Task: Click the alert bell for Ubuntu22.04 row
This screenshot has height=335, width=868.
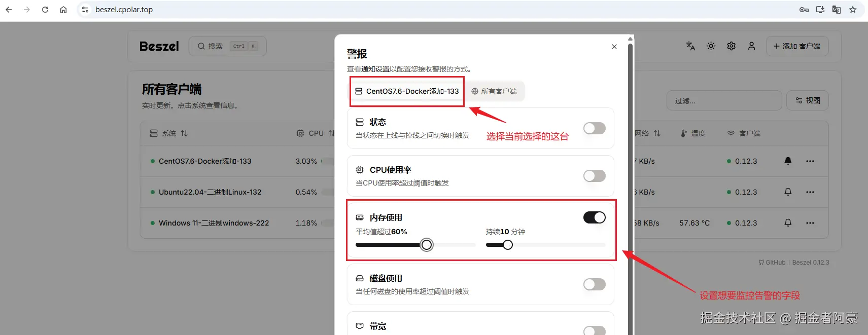Action: (788, 192)
